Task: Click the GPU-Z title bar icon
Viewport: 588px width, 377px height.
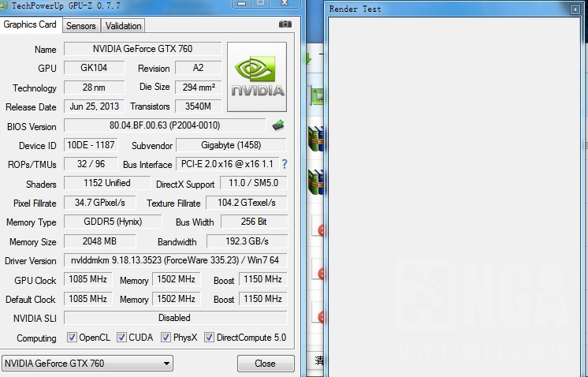Action: pyautogui.click(x=4, y=6)
